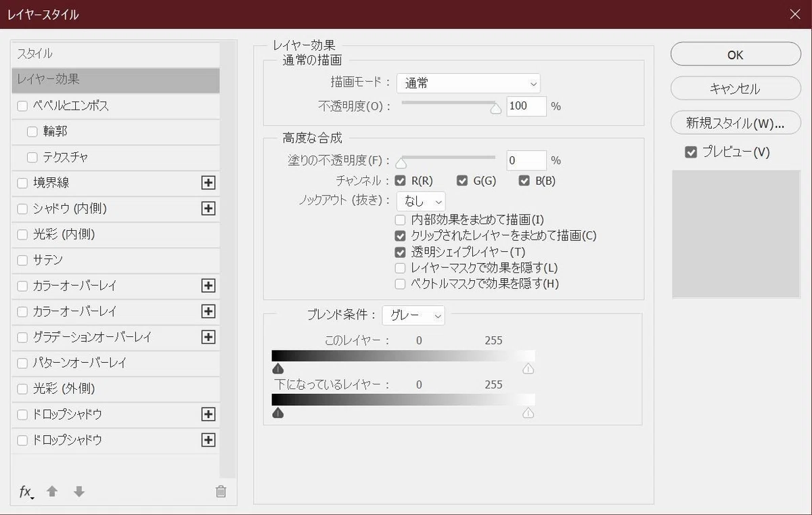Select スタイル in the left list

point(116,54)
